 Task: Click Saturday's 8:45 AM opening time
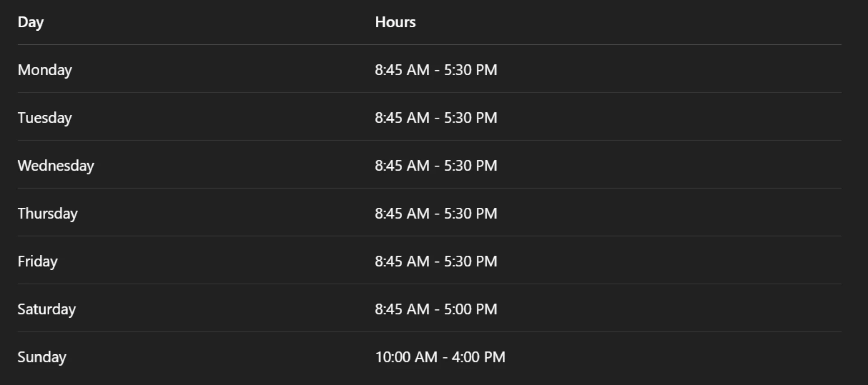click(402, 310)
